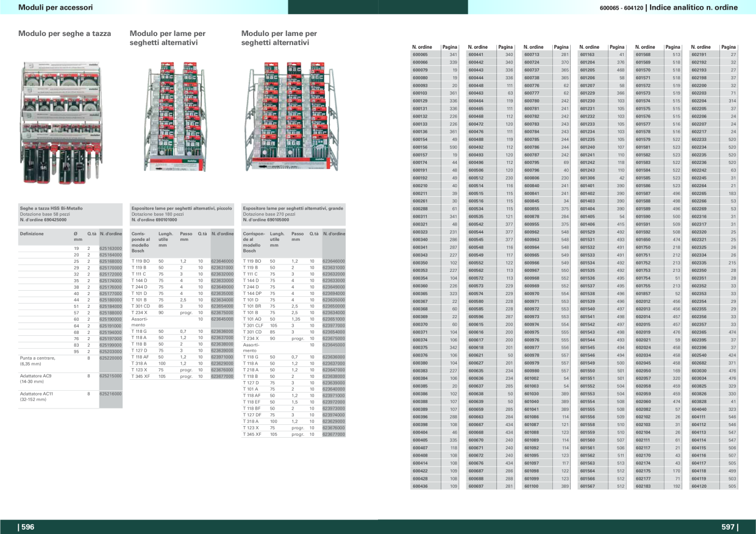This screenshot has height=534, width=756.
Task: Click 'Adattatore AC9' row label
Action: pos(35,376)
